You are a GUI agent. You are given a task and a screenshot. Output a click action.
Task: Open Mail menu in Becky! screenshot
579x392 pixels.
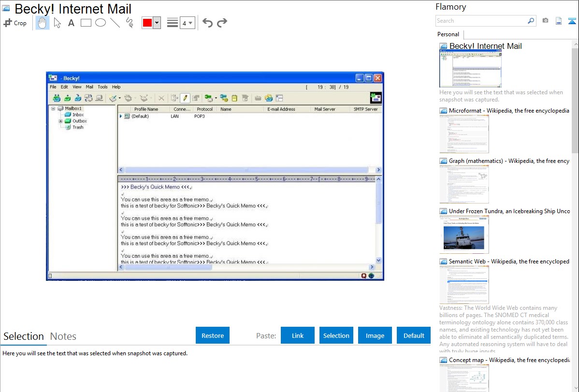click(89, 87)
